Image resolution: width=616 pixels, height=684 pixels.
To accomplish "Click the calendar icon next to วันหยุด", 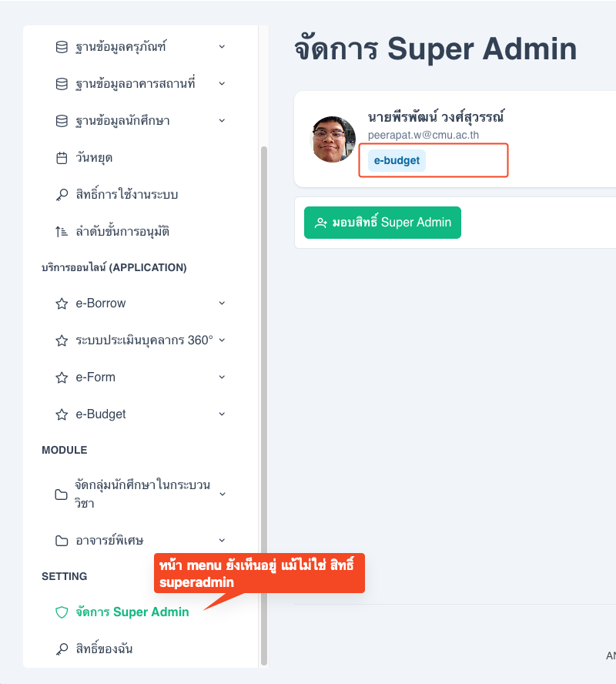I will pyautogui.click(x=62, y=158).
